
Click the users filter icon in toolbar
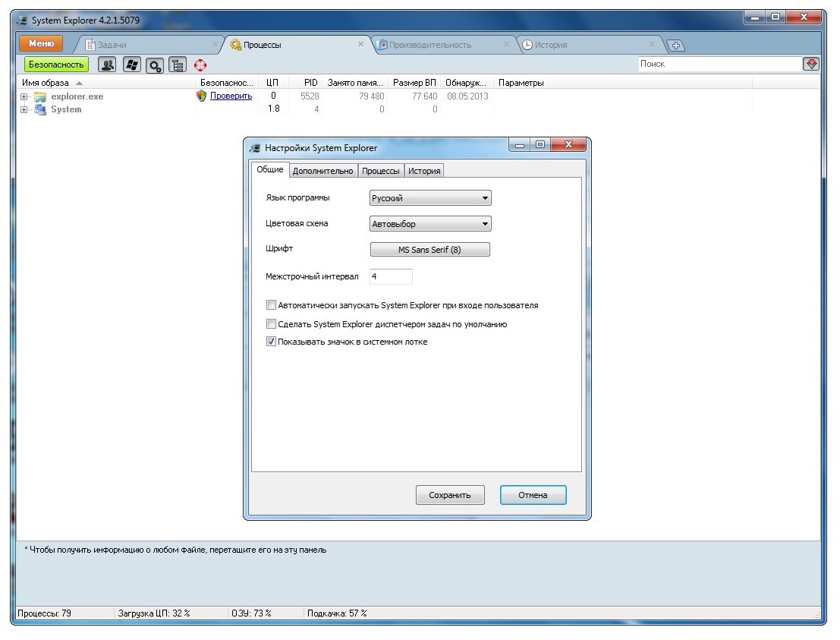coord(107,65)
